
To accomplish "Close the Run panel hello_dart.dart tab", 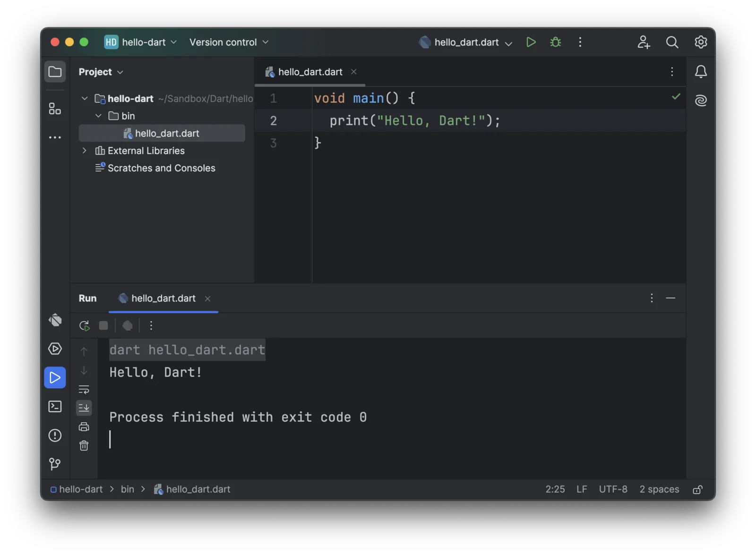I will click(x=207, y=298).
